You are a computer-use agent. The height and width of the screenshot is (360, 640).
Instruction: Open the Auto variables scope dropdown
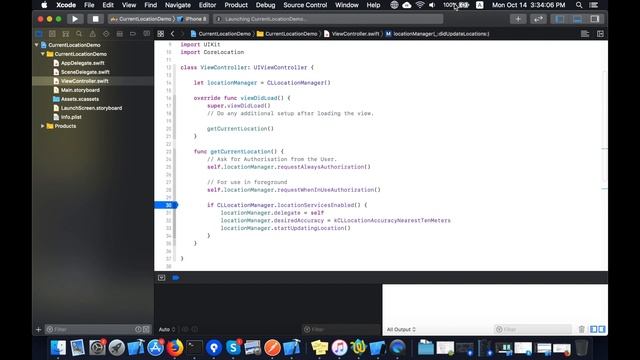[167, 329]
